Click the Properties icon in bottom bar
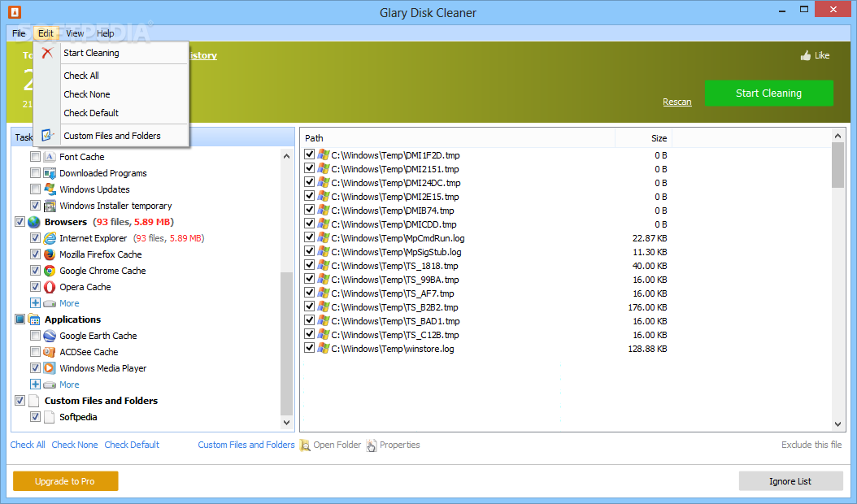The image size is (857, 504). (x=372, y=445)
